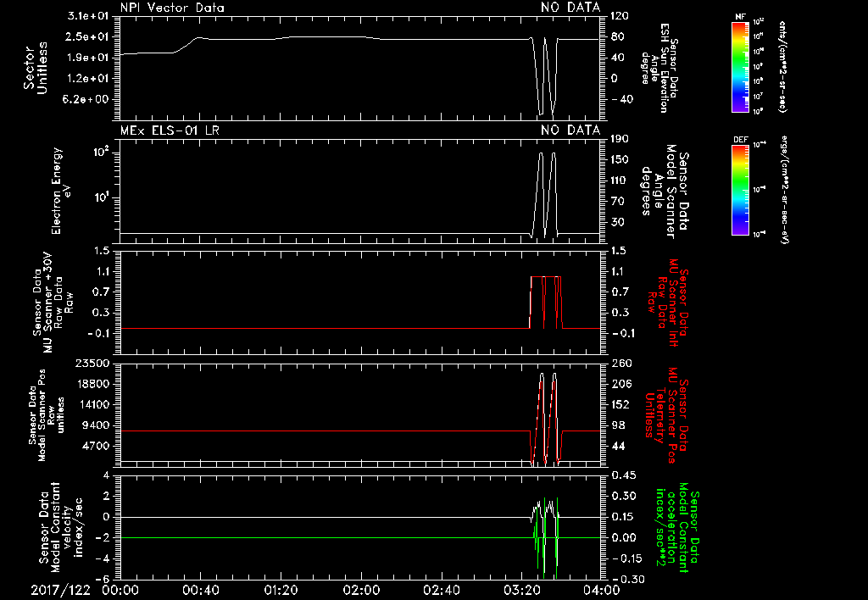Image resolution: width=868 pixels, height=600 pixels.
Task: Click the '00:40' time tick label
Action: click(200, 590)
